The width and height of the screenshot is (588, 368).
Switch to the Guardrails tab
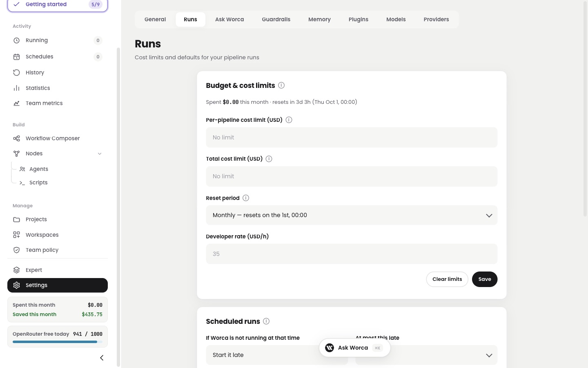pos(276,20)
